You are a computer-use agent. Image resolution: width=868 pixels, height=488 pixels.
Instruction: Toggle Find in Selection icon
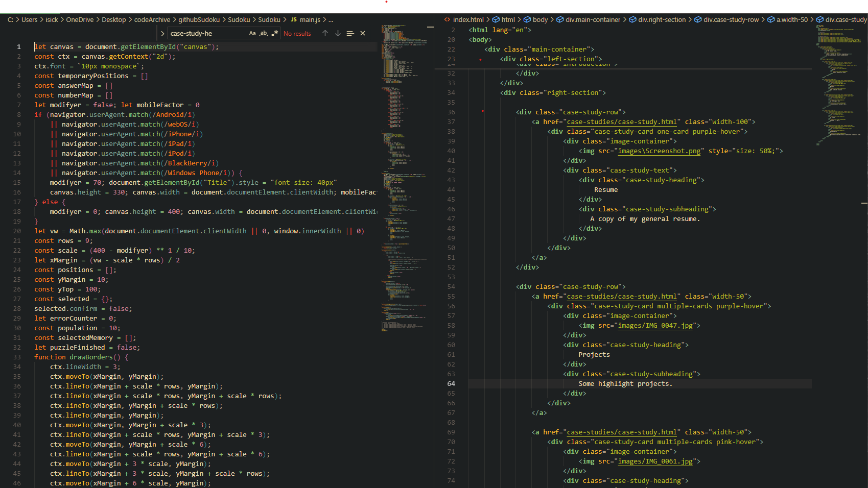350,33
